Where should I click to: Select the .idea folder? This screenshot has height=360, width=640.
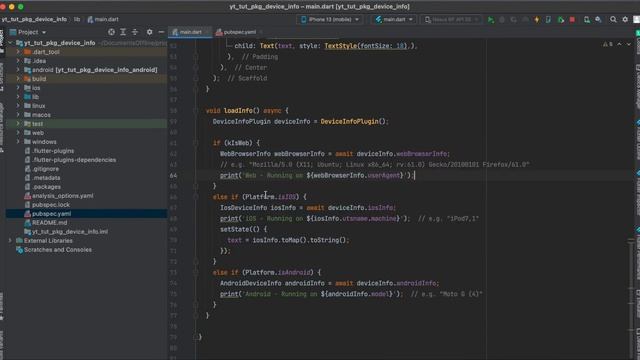[x=35, y=61]
